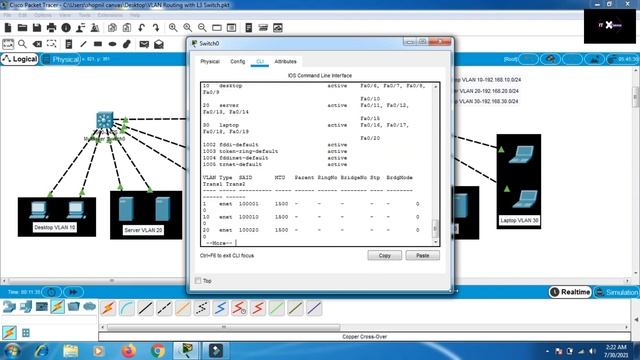Save the network with floppy disk icon

(37, 28)
